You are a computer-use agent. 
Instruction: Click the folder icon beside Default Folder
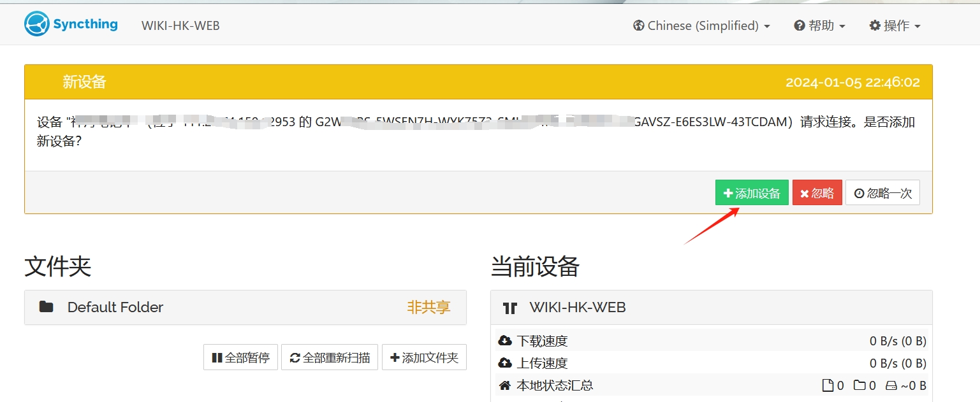point(47,307)
